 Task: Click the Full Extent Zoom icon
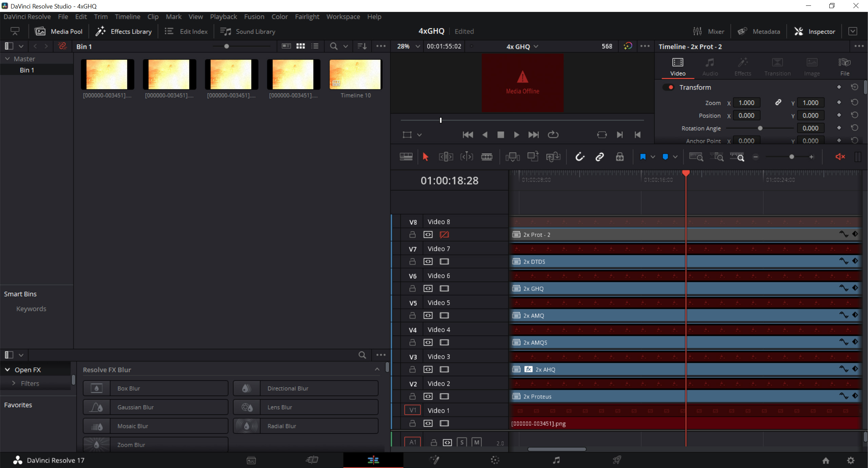click(x=696, y=157)
